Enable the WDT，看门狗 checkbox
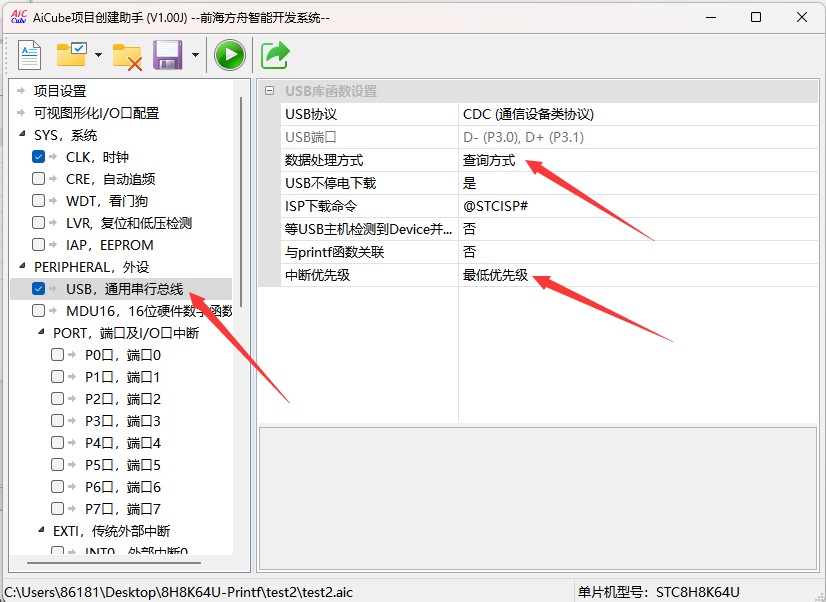826x602 pixels. click(38, 201)
